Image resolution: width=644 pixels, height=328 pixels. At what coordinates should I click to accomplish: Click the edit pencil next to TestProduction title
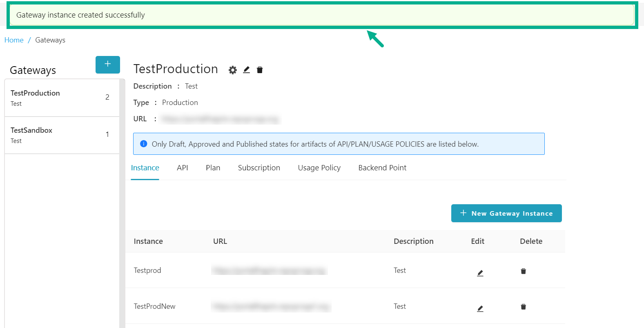click(246, 70)
